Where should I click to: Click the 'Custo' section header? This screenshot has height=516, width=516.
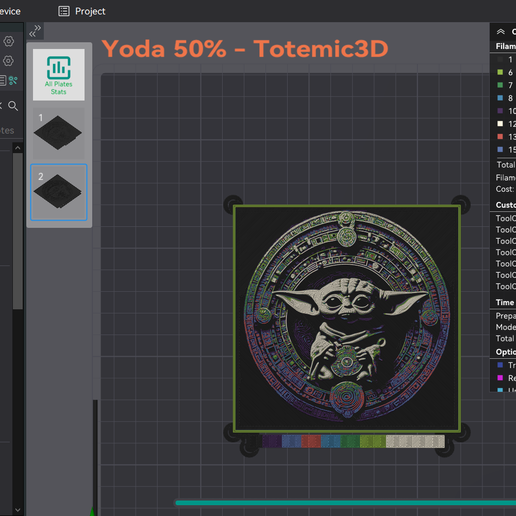tap(505, 205)
